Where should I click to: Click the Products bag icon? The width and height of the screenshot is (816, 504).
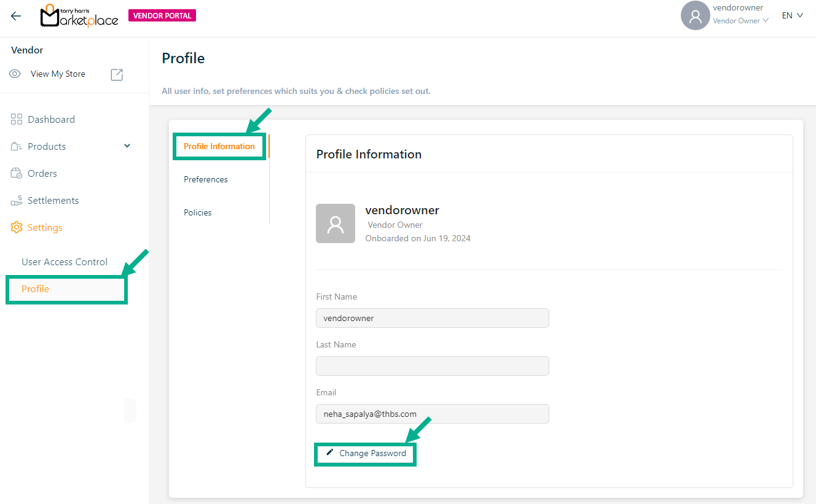(x=17, y=147)
